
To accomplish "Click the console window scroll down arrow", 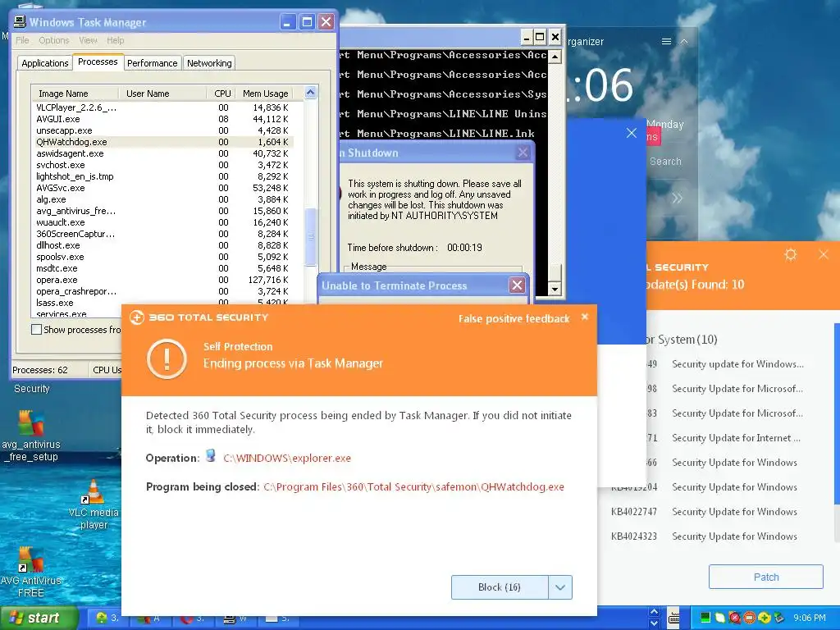I will coord(555,290).
